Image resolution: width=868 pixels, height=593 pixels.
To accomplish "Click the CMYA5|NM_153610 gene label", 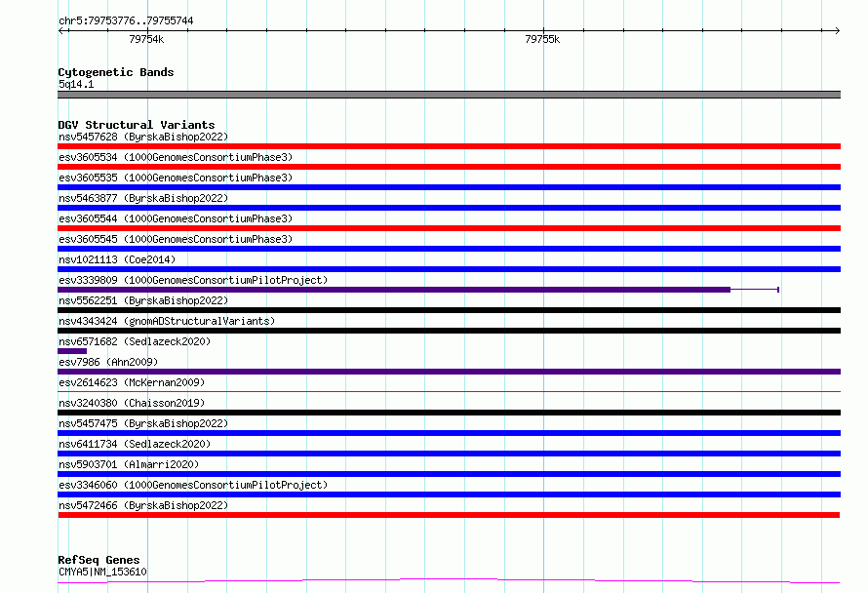I will click(102, 572).
